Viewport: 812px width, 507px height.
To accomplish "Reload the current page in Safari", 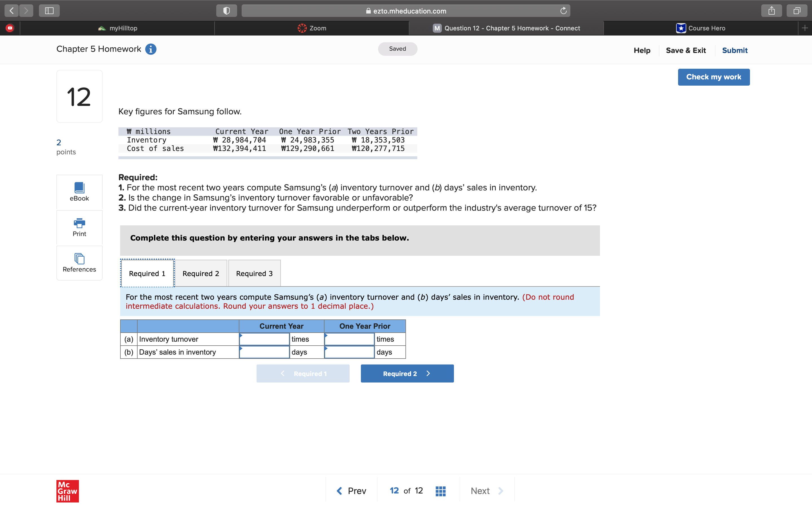I will (563, 10).
